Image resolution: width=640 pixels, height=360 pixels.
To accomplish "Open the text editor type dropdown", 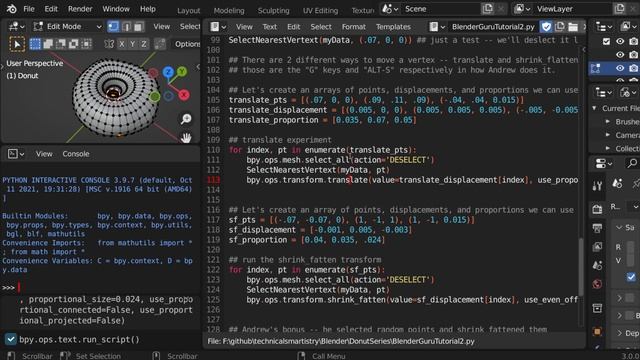I will pyautogui.click(x=218, y=27).
